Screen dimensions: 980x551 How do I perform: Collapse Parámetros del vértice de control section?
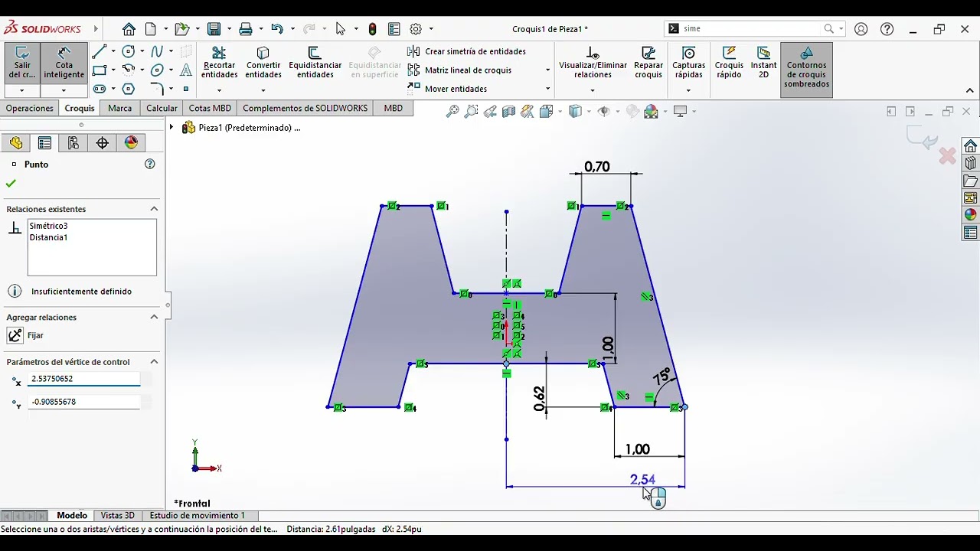coord(154,362)
